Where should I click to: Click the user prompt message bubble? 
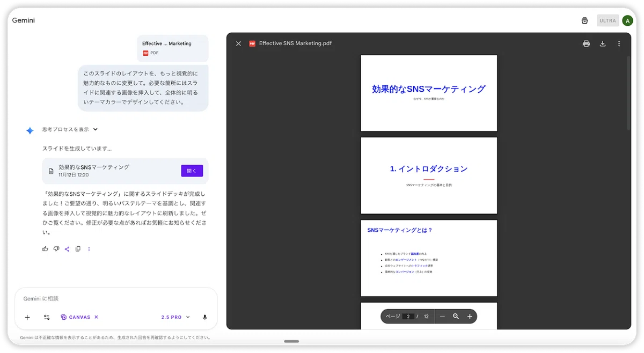pyautogui.click(x=143, y=88)
